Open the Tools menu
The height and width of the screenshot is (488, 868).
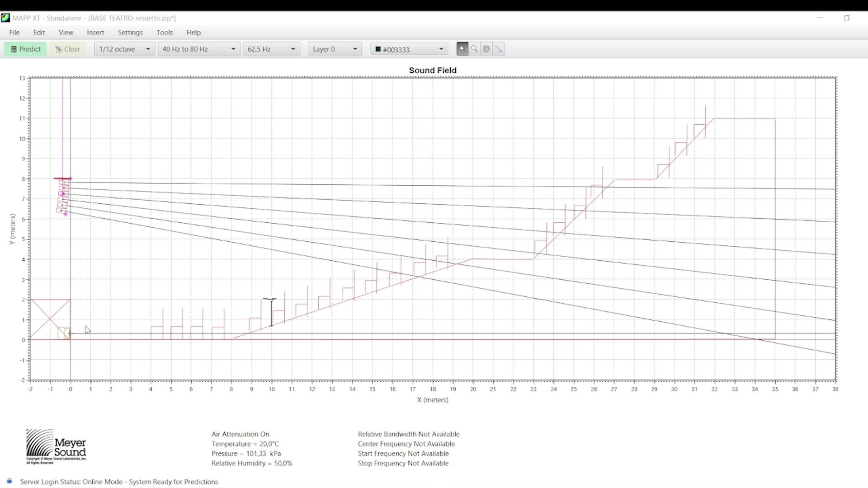click(165, 33)
